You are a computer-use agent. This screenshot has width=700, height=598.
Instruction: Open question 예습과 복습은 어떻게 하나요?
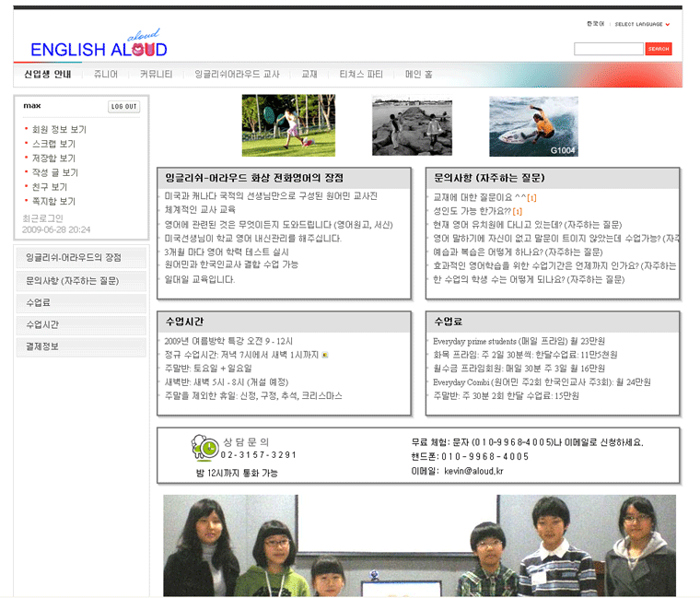point(518,252)
